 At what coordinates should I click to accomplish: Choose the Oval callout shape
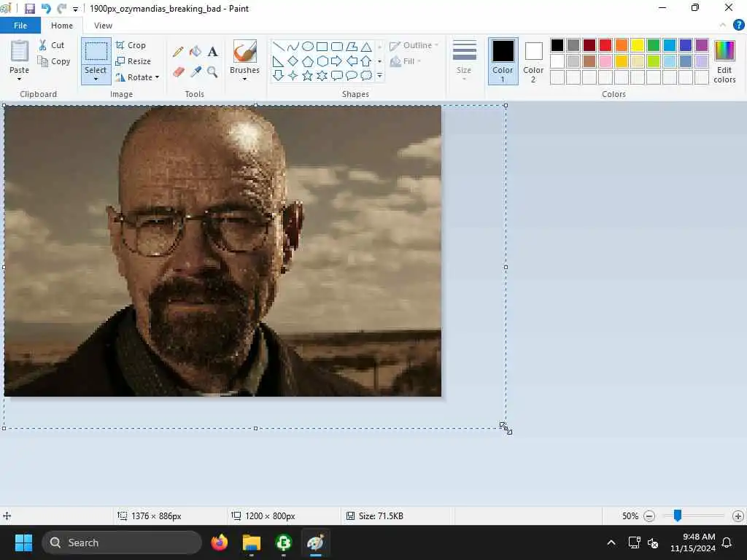click(x=352, y=75)
